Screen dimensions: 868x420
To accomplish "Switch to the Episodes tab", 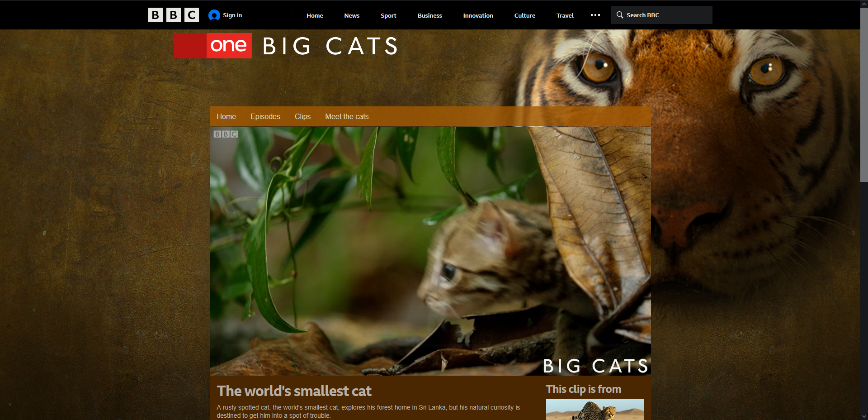I will [x=265, y=117].
